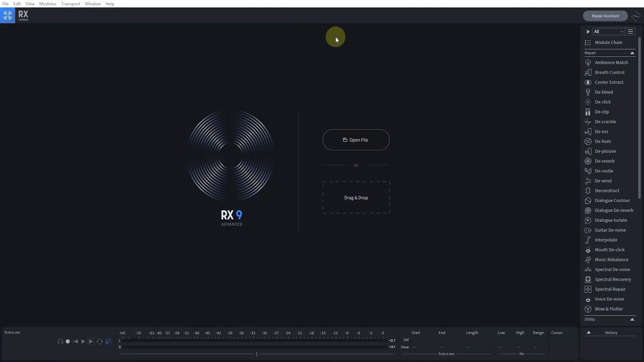
Task: Enable play-selection in the transport controls
Action: (91, 341)
